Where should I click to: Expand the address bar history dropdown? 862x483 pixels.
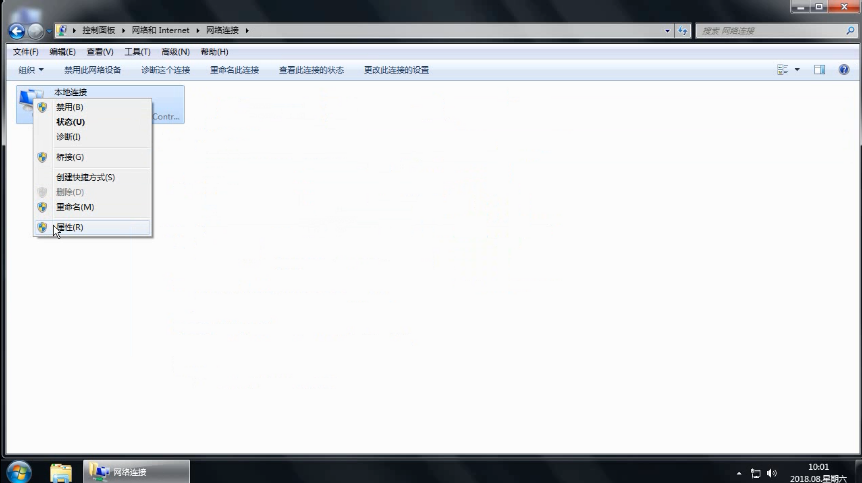click(668, 31)
